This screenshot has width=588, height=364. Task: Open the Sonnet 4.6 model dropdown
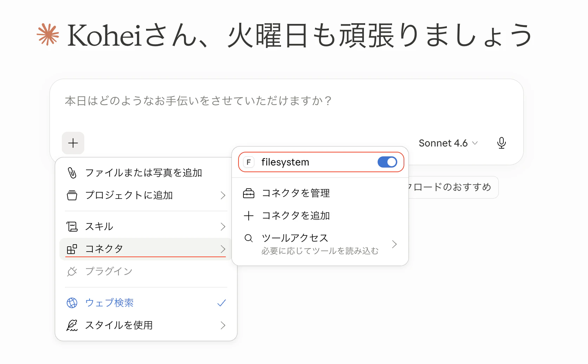(x=448, y=143)
